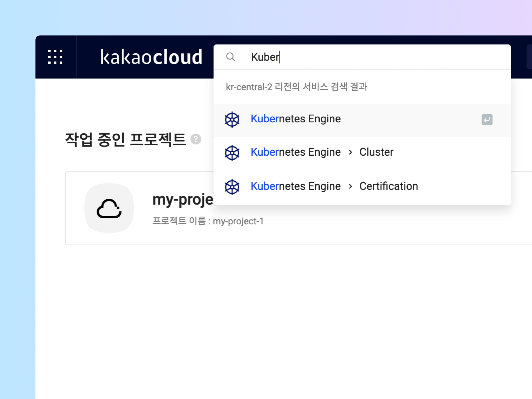Screen dimensions: 532x399
Task: Click the cloud icon of my-project card
Action: coord(109,208)
